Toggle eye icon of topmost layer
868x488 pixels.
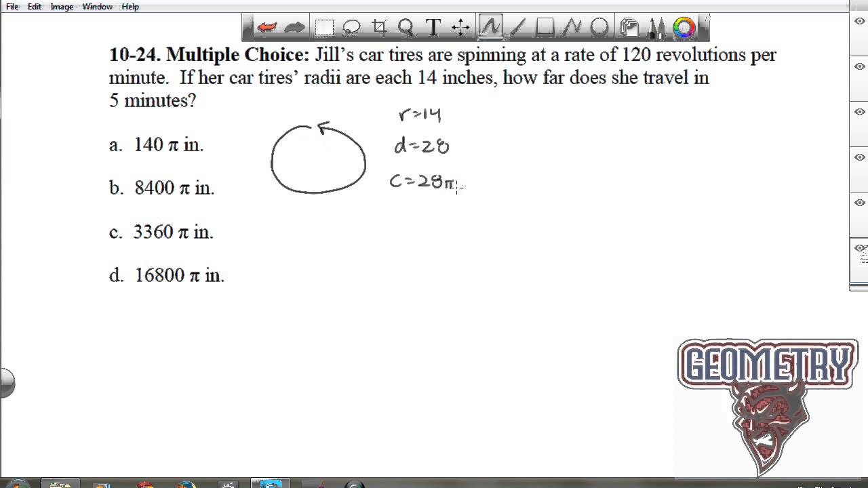[860, 21]
